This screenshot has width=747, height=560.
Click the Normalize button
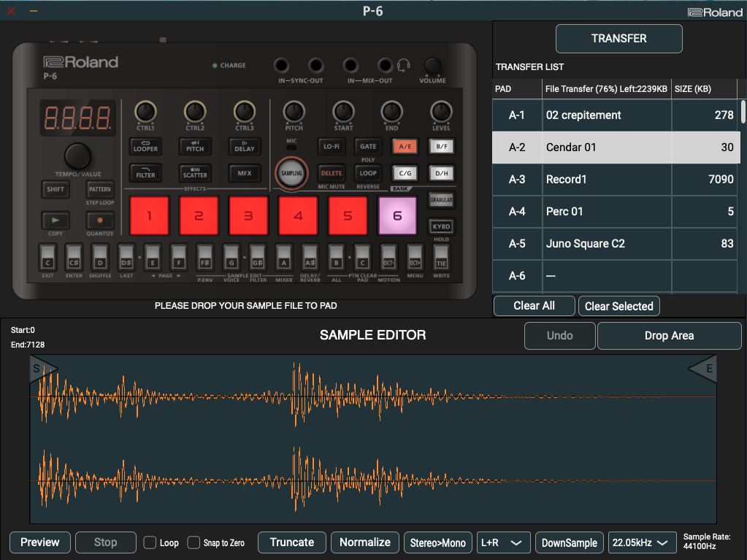pyautogui.click(x=364, y=542)
